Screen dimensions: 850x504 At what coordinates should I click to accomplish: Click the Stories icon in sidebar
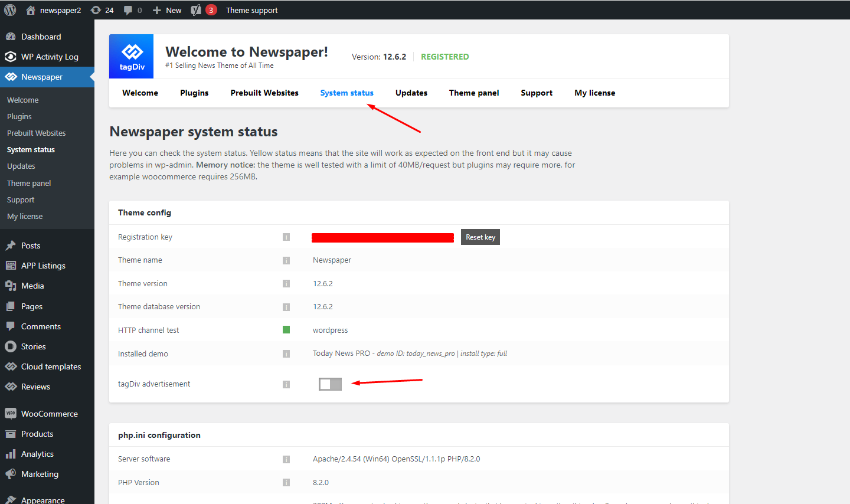(x=11, y=346)
